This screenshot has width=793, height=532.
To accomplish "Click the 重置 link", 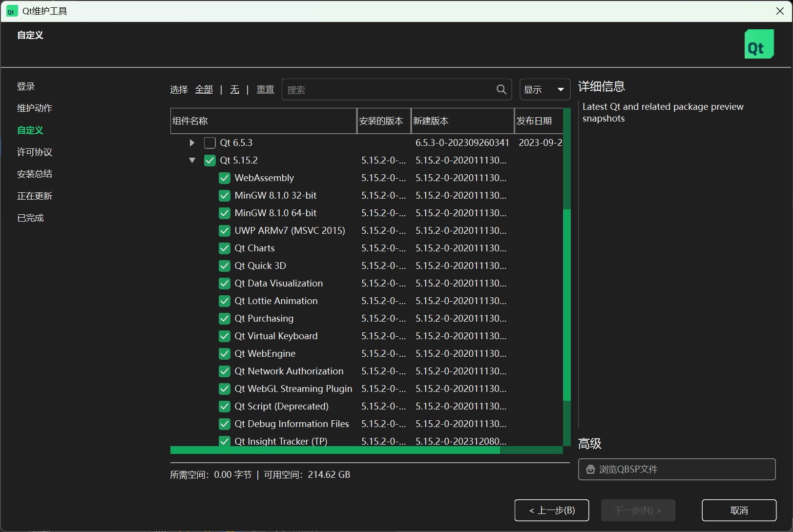I will point(265,89).
